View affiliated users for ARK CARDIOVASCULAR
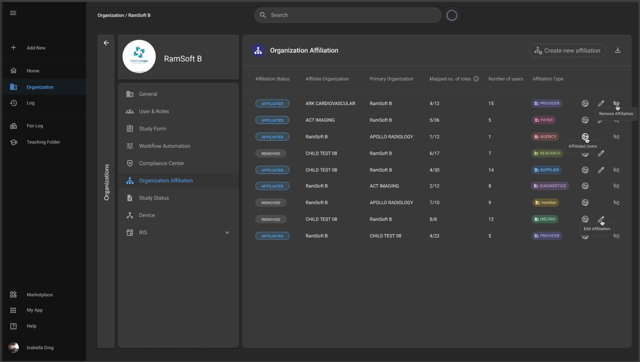Screen dimensions: 640x362 tap(585, 103)
